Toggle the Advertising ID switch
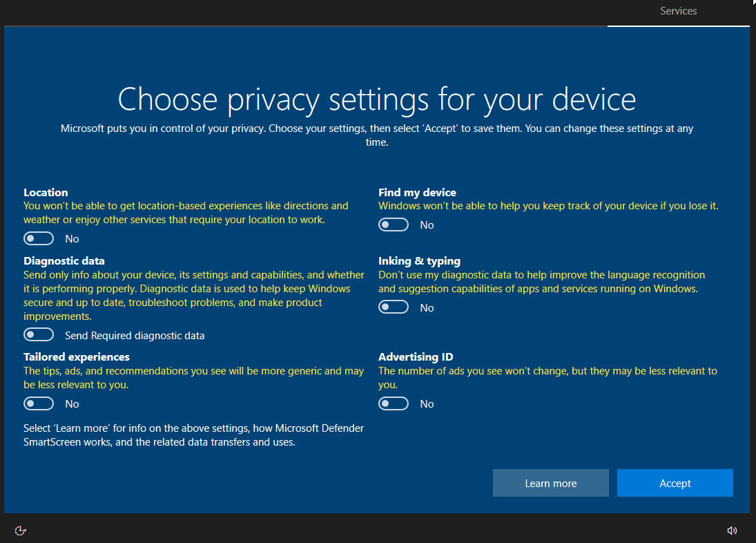Screen dimensions: 756x543 point(394,403)
